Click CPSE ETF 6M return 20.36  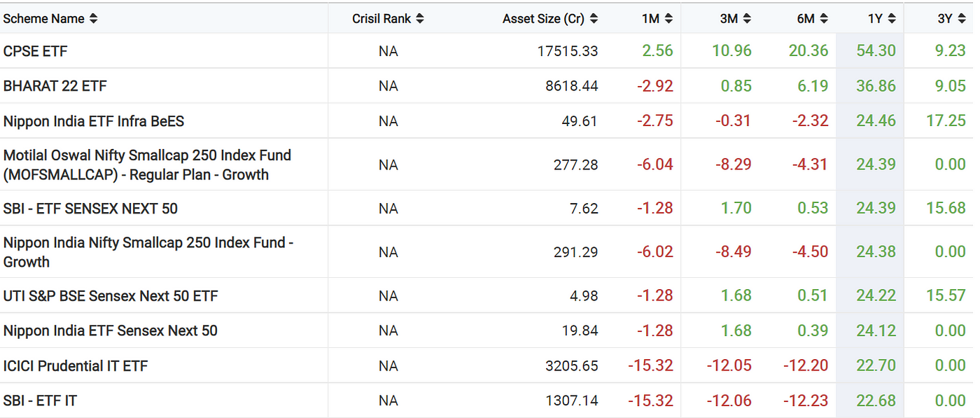[808, 51]
